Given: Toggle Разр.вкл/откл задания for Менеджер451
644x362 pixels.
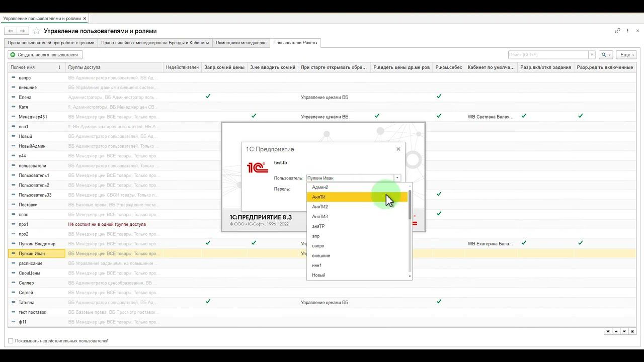Looking at the screenshot, I should [524, 116].
